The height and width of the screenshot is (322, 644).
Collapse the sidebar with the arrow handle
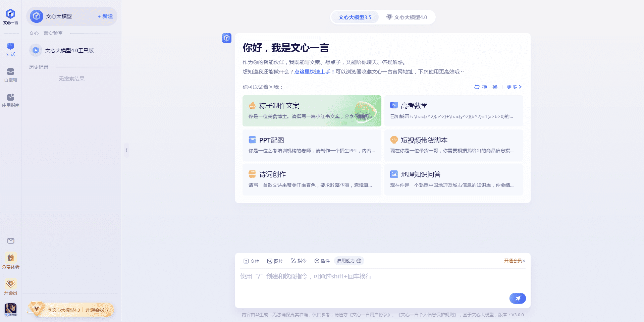tap(126, 150)
